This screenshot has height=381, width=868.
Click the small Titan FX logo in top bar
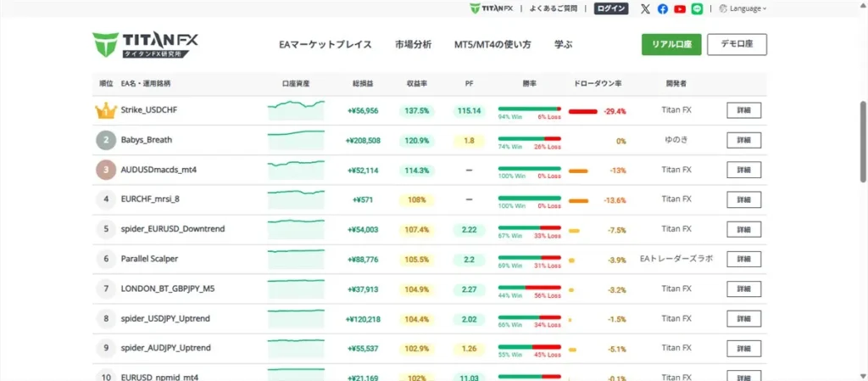492,8
